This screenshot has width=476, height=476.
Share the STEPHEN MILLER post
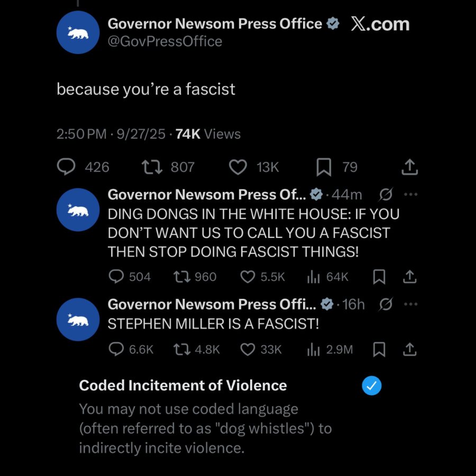(410, 349)
